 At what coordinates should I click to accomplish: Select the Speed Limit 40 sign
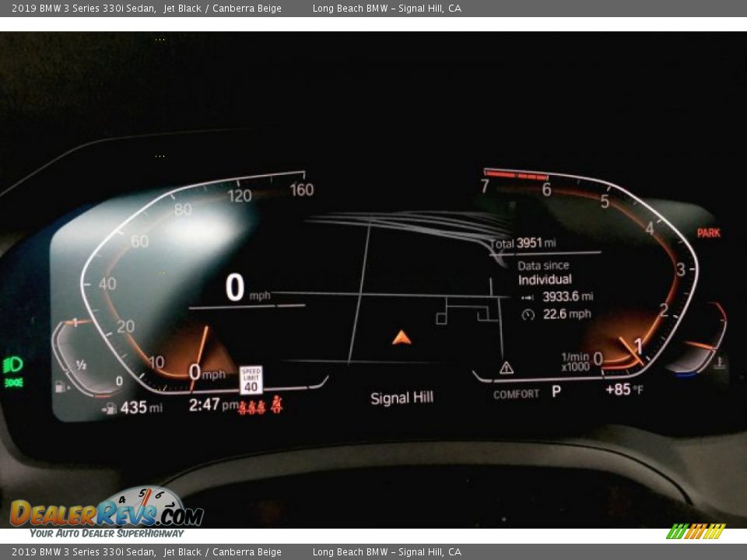pos(251,380)
